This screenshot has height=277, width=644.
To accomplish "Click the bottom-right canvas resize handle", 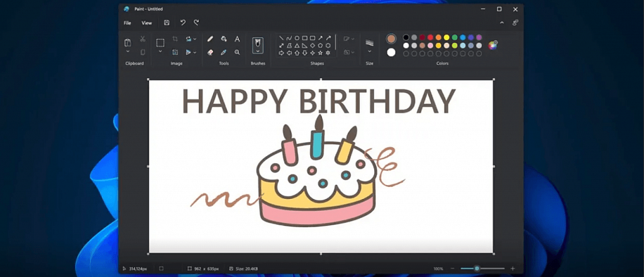I will [x=493, y=254].
